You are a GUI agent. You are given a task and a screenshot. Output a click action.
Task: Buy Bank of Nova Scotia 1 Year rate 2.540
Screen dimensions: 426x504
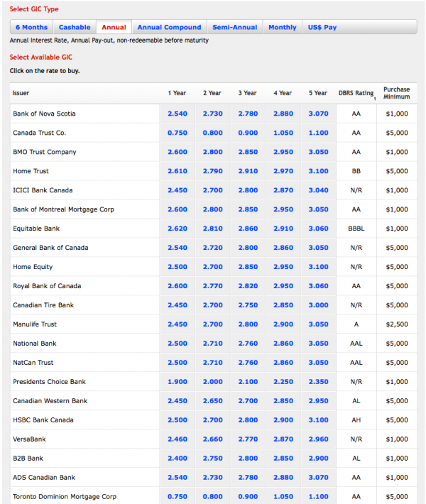[x=177, y=114]
